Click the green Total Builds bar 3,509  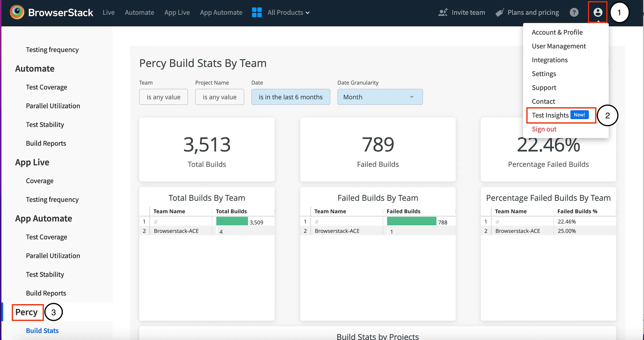click(232, 221)
